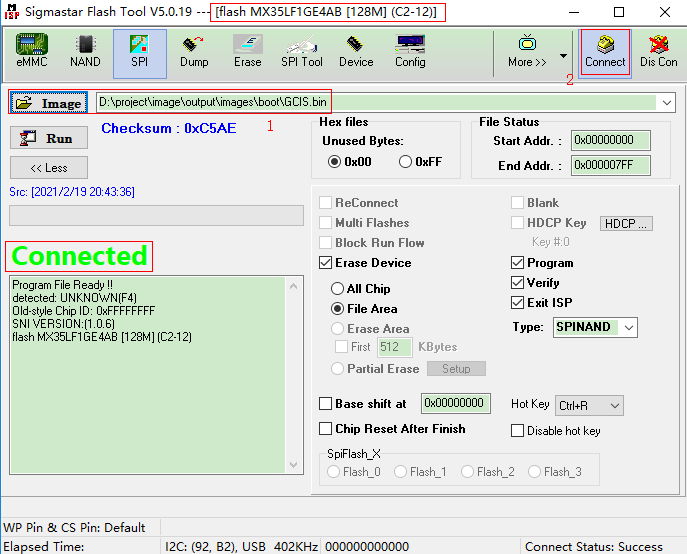Browse for an Image file
This screenshot has width=687, height=554.
pyautogui.click(x=49, y=102)
